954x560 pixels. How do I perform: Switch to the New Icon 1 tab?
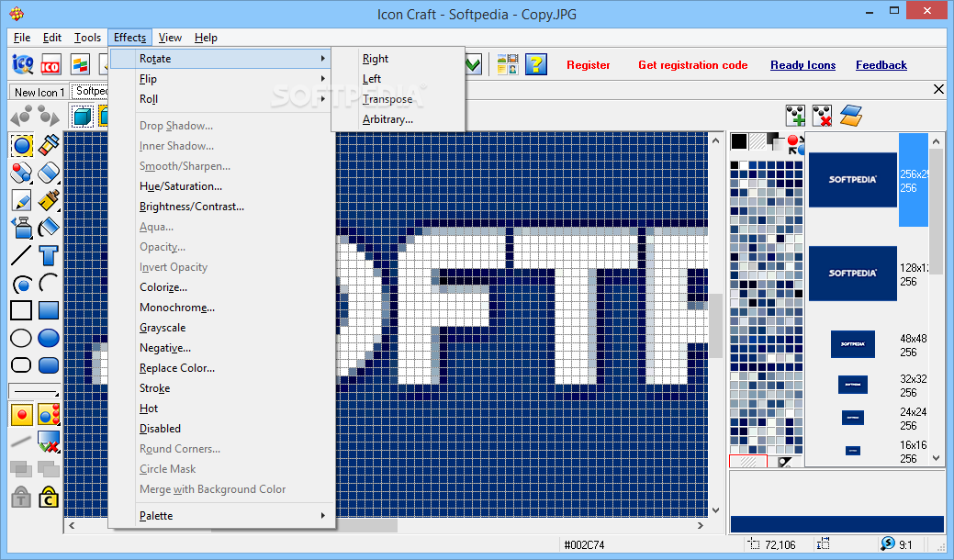click(39, 93)
